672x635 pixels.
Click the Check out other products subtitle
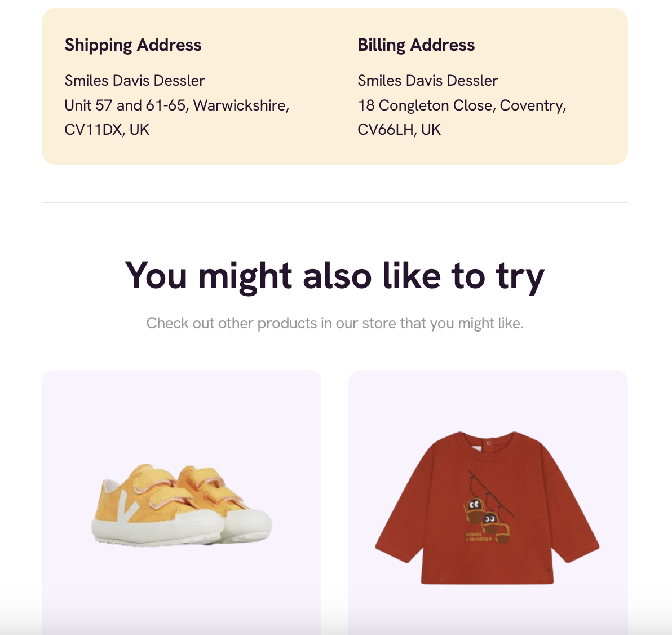tap(335, 323)
